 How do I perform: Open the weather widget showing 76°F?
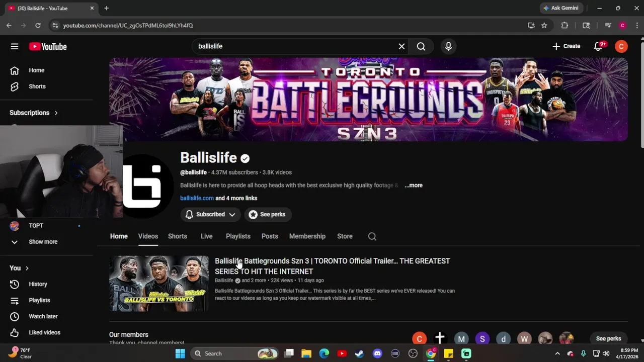point(20,353)
